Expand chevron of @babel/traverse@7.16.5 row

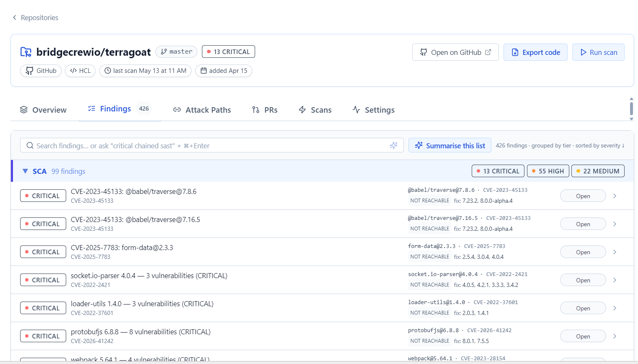[x=615, y=224]
